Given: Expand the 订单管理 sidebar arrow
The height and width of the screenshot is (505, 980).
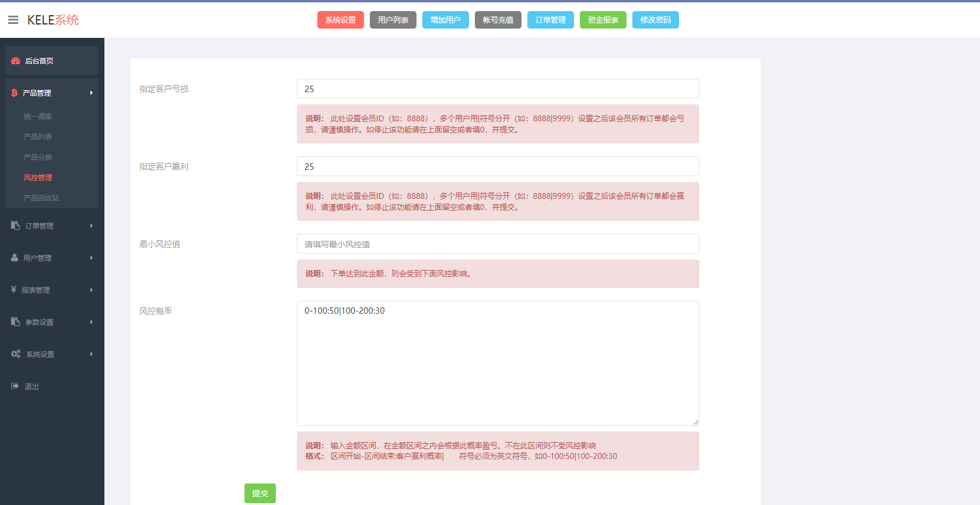Looking at the screenshot, I should [x=92, y=226].
